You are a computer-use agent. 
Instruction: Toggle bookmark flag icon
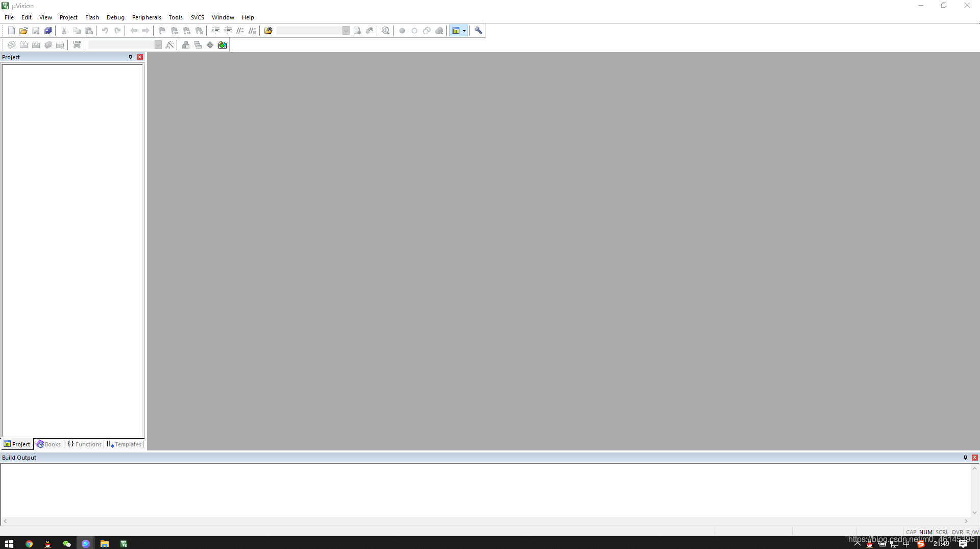[162, 31]
